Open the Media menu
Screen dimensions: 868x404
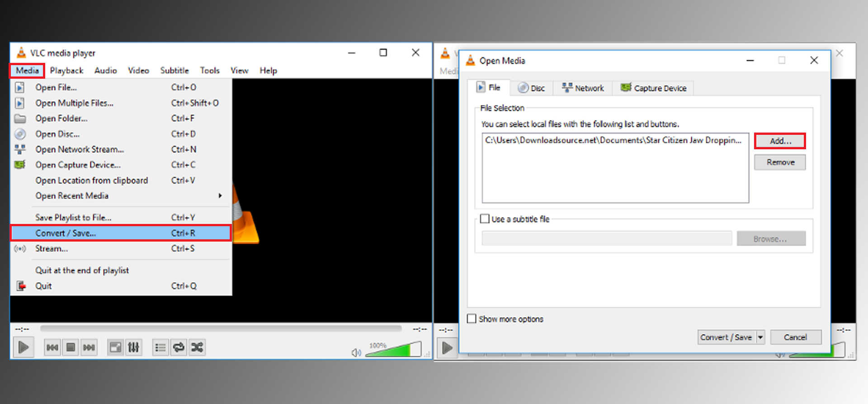pos(27,71)
